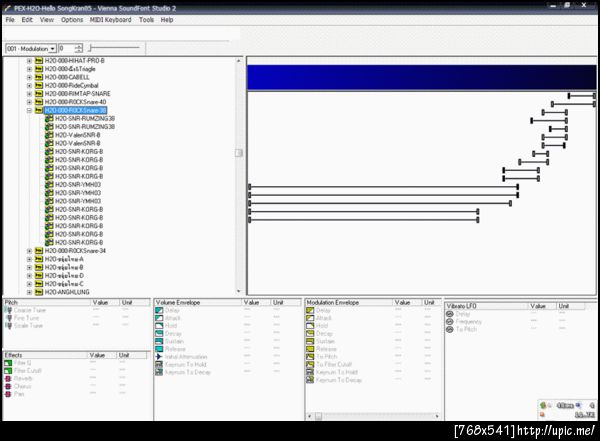Click the Vibrato LFO Delay icon
This screenshot has height=441, width=600.
tap(450, 314)
